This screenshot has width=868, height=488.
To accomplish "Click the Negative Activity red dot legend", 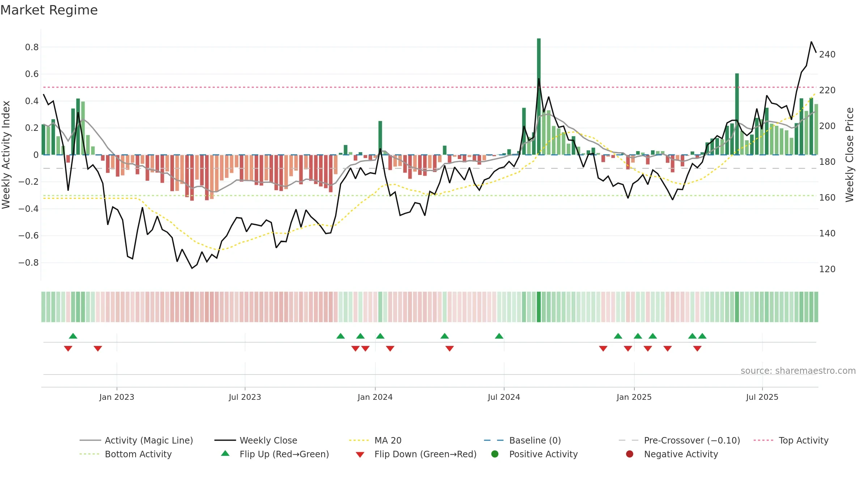I will (x=630, y=454).
